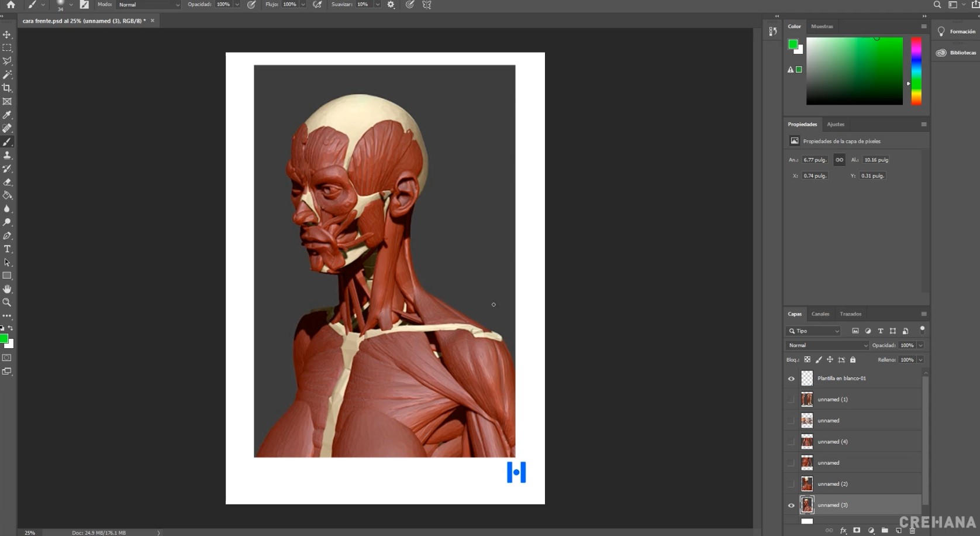
Task: Expand the layer Opacidad arrow
Action: (920, 345)
